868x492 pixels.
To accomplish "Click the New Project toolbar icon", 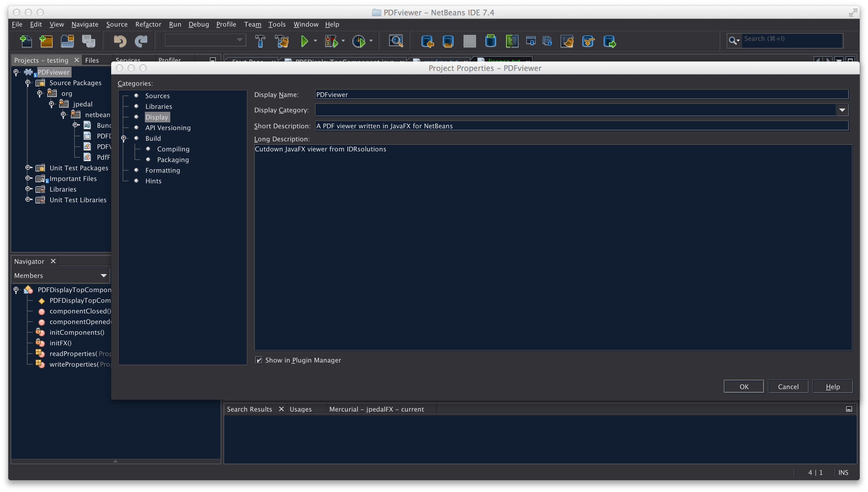I will pos(46,41).
